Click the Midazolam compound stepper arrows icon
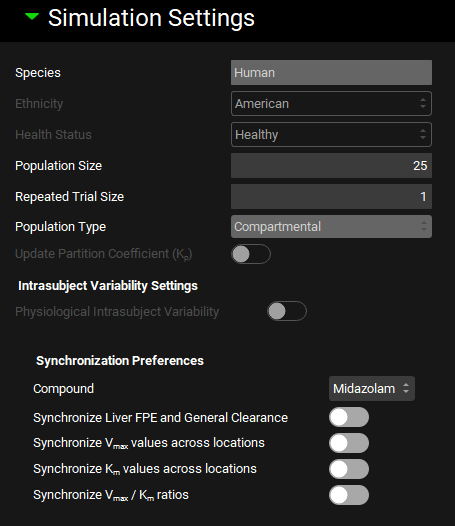455x526 pixels. [x=406, y=388]
